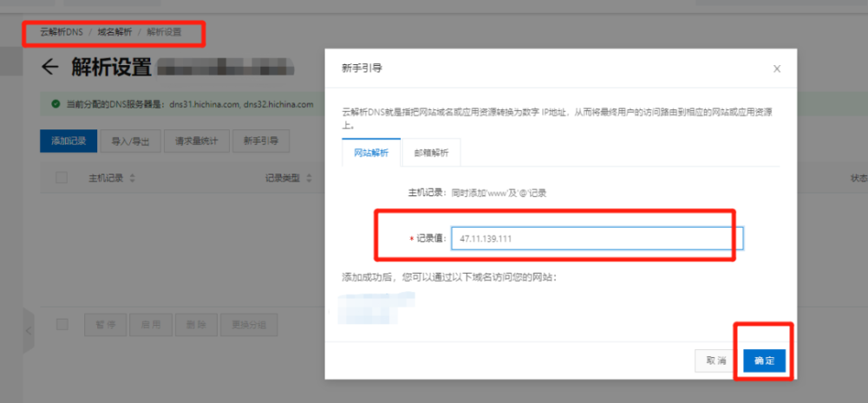Click the 删除 batch button

click(x=196, y=325)
